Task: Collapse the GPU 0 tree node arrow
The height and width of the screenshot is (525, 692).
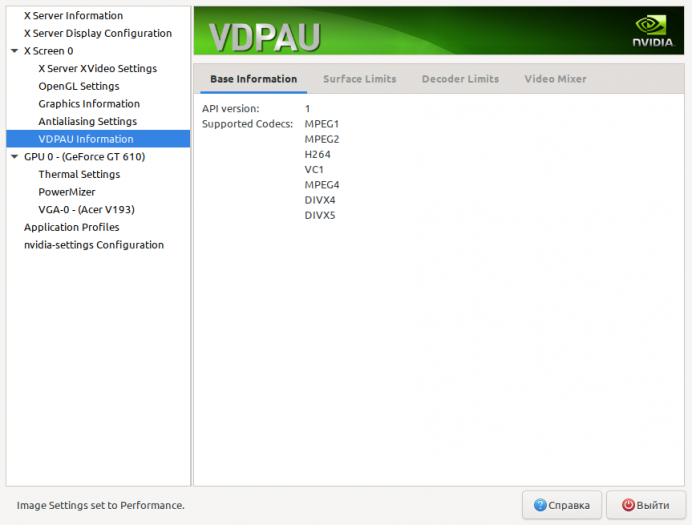Action: tap(15, 157)
